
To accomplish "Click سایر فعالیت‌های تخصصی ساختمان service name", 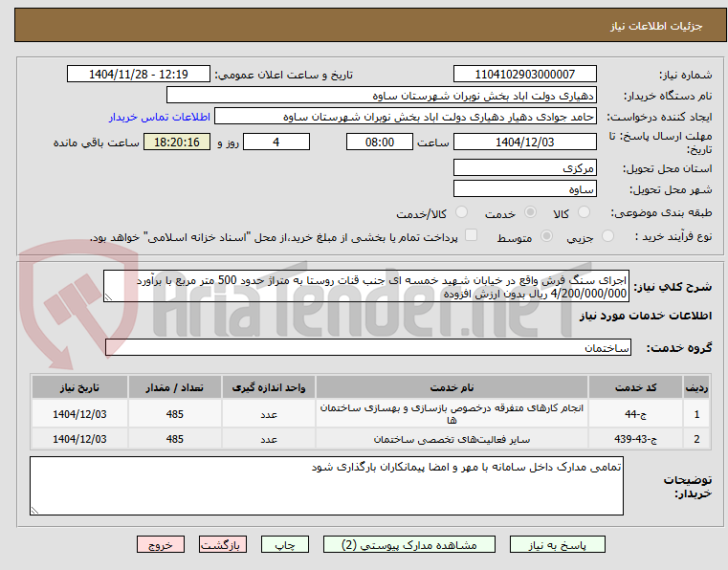I will pyautogui.click(x=452, y=439).
